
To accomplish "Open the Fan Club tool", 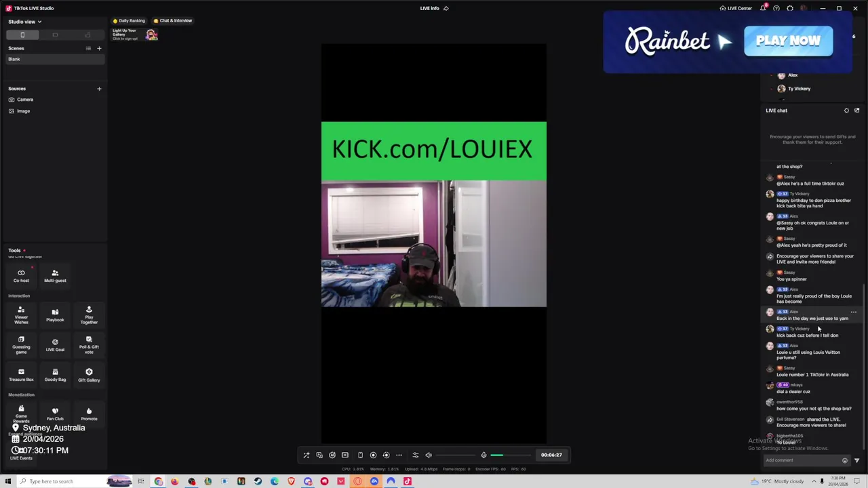I will 55,414.
